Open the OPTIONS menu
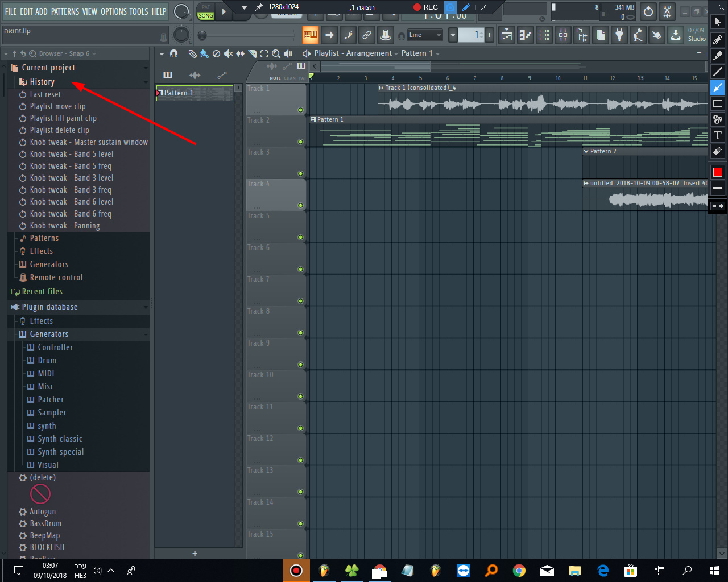 (114, 11)
